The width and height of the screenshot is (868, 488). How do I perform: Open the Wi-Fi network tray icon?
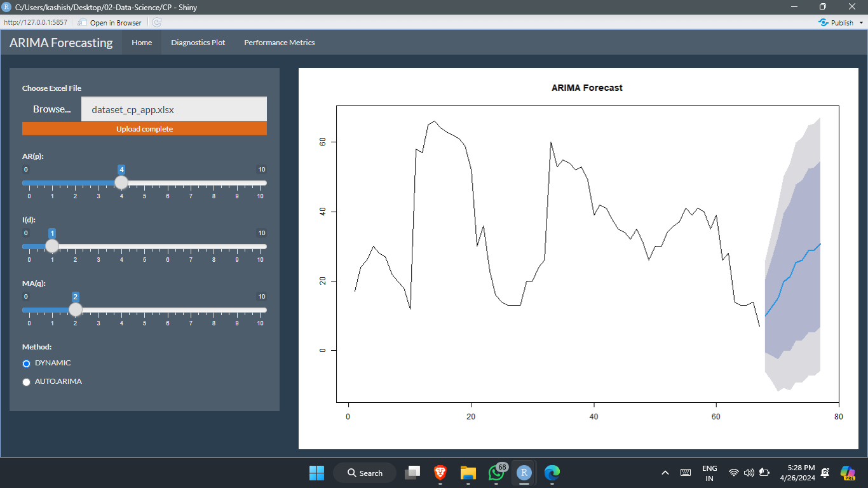pos(734,473)
